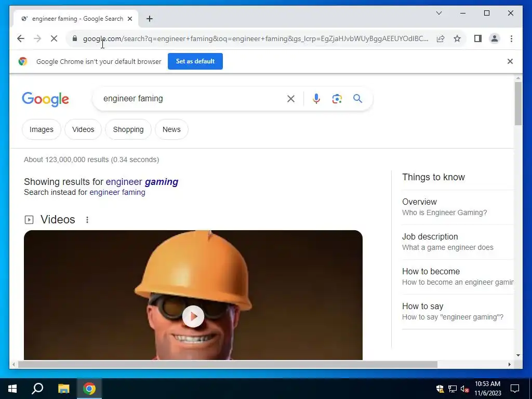Open the engineer gaming corrected link
The image size is (532, 399).
tap(142, 182)
